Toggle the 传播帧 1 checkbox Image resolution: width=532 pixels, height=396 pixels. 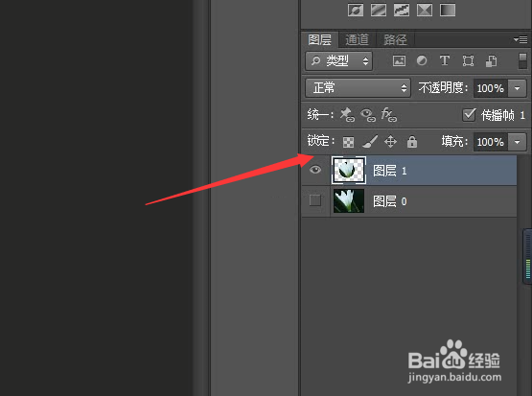click(x=469, y=115)
